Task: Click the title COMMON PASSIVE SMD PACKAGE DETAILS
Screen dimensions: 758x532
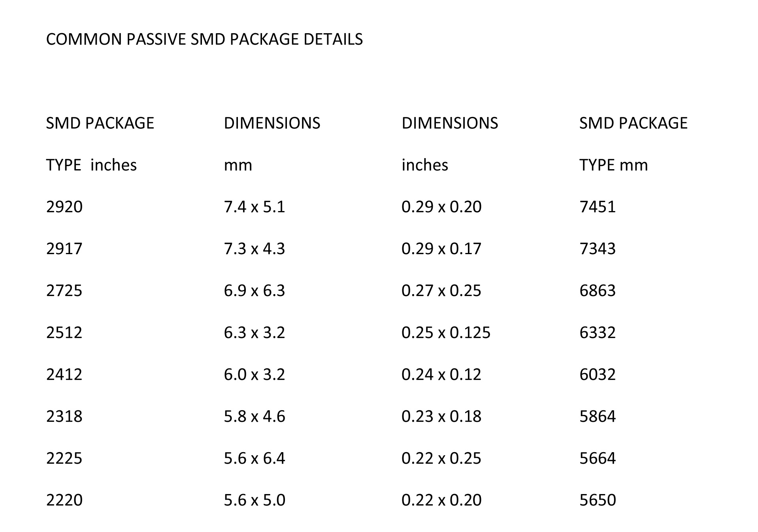Action: click(x=204, y=39)
